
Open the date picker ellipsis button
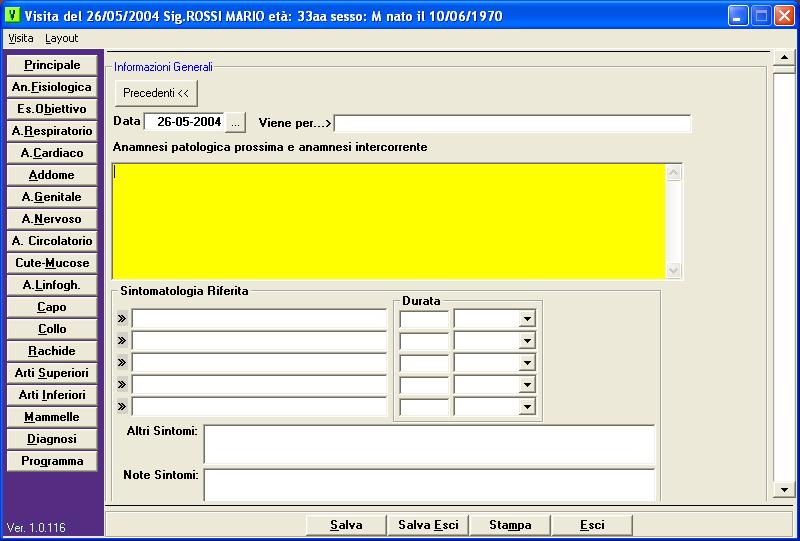[236, 122]
